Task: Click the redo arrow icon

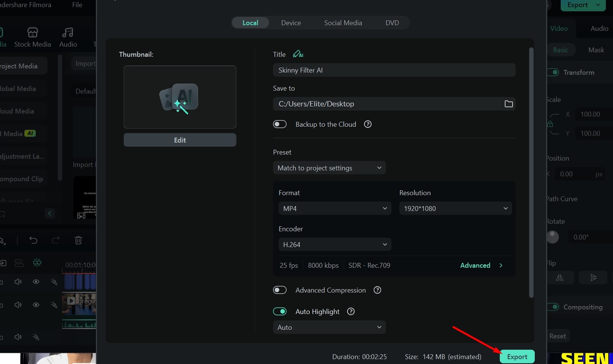Action: [56, 240]
